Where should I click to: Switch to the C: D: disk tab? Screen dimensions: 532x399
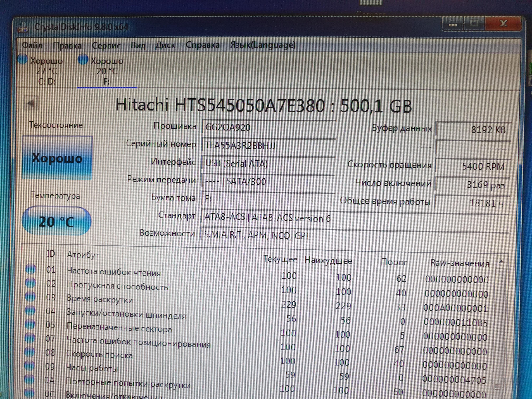pos(46,71)
